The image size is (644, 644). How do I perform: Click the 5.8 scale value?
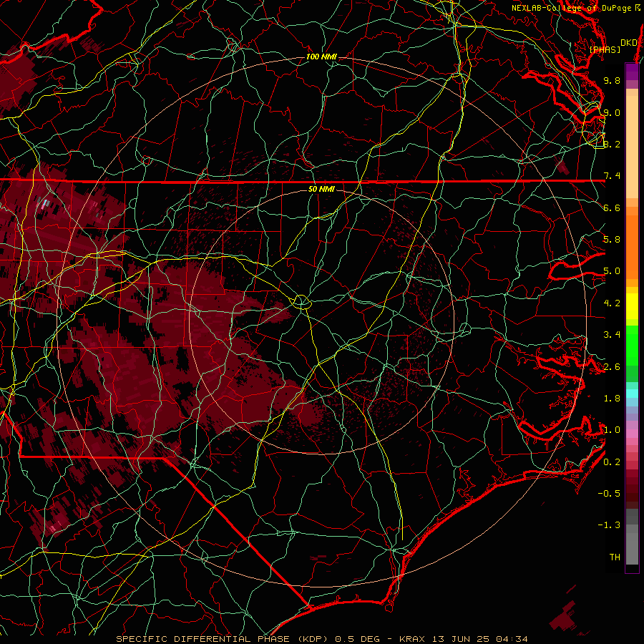pyautogui.click(x=612, y=240)
